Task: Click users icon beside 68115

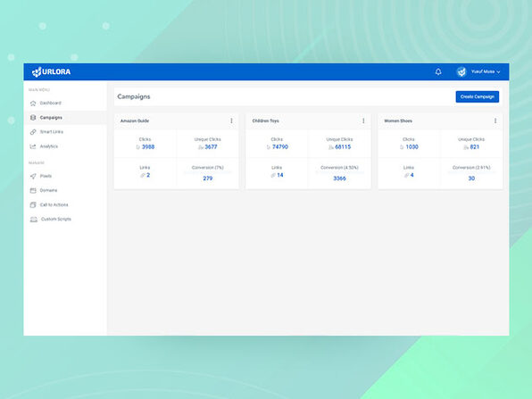Action: coord(331,147)
